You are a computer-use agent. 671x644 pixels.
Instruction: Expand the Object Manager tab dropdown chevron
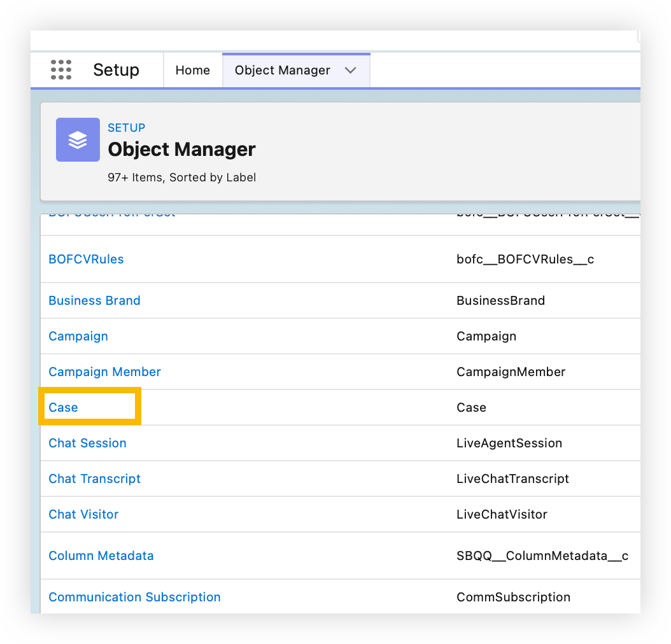[x=350, y=70]
